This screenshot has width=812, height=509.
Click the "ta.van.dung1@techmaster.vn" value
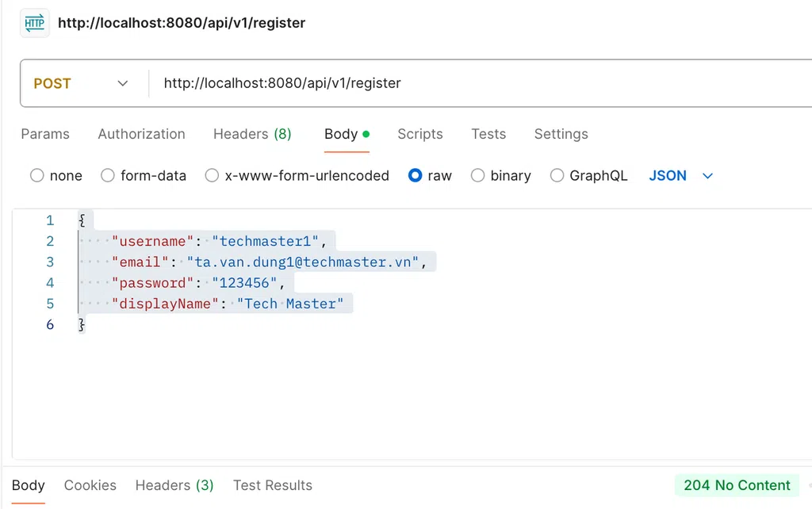[x=302, y=262]
